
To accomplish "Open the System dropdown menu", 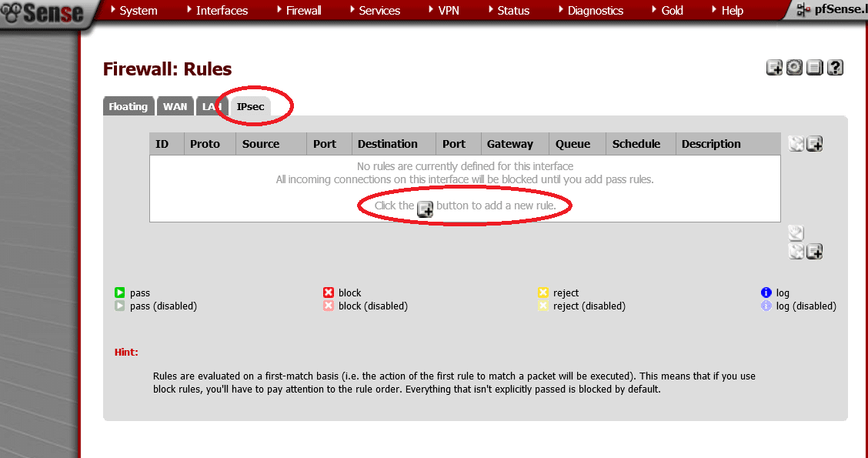I will pyautogui.click(x=138, y=11).
